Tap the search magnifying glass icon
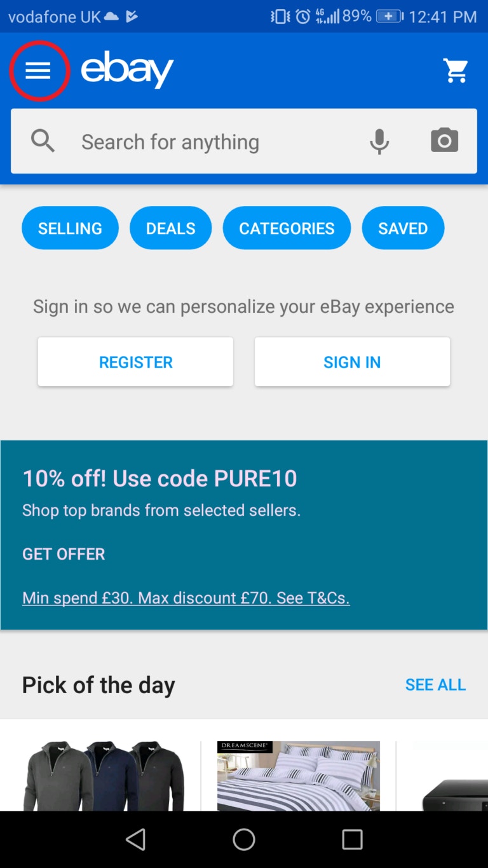 [x=43, y=141]
